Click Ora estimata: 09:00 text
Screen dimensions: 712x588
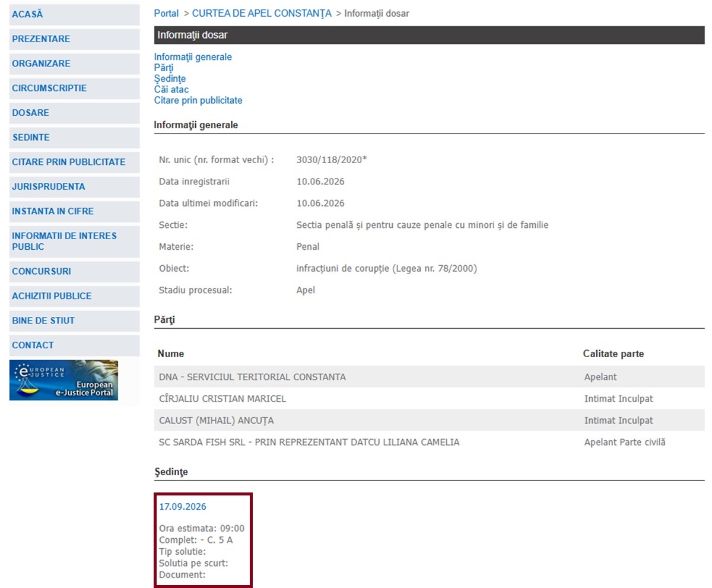[202, 529]
